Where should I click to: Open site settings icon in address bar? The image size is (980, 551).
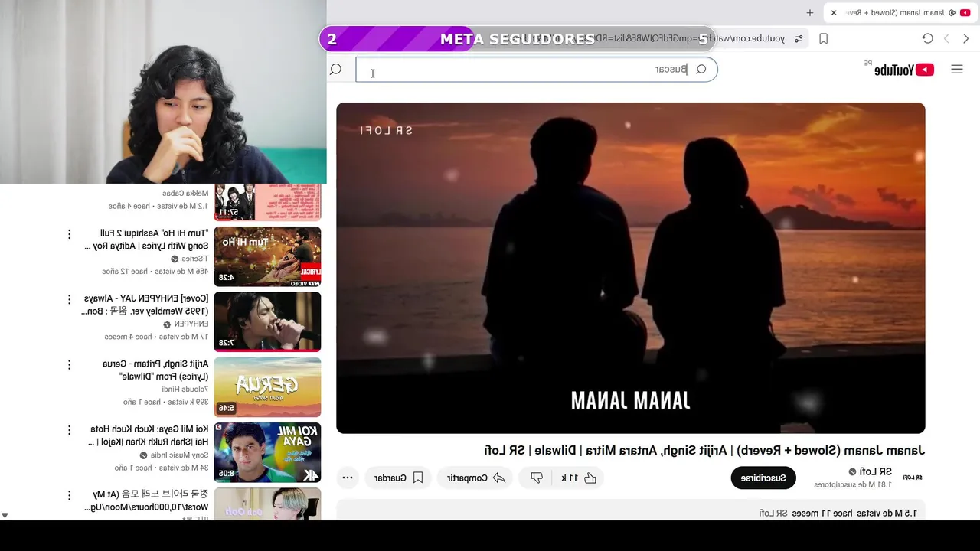799,38
